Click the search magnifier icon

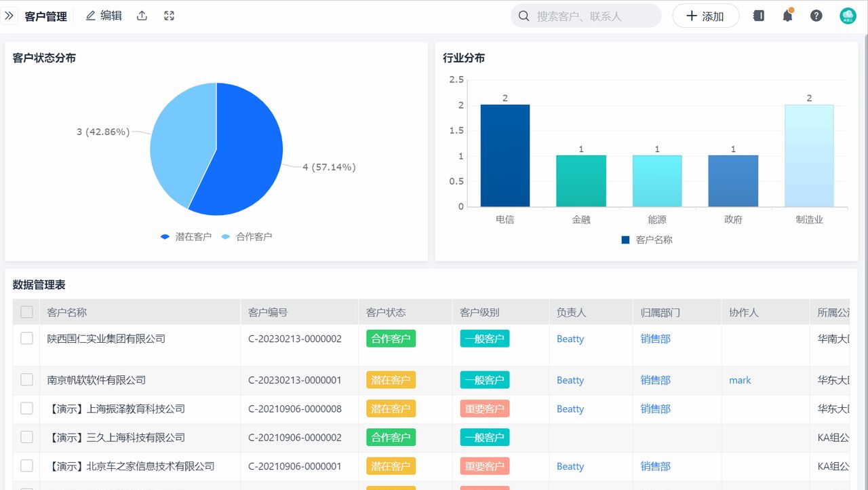click(x=524, y=16)
